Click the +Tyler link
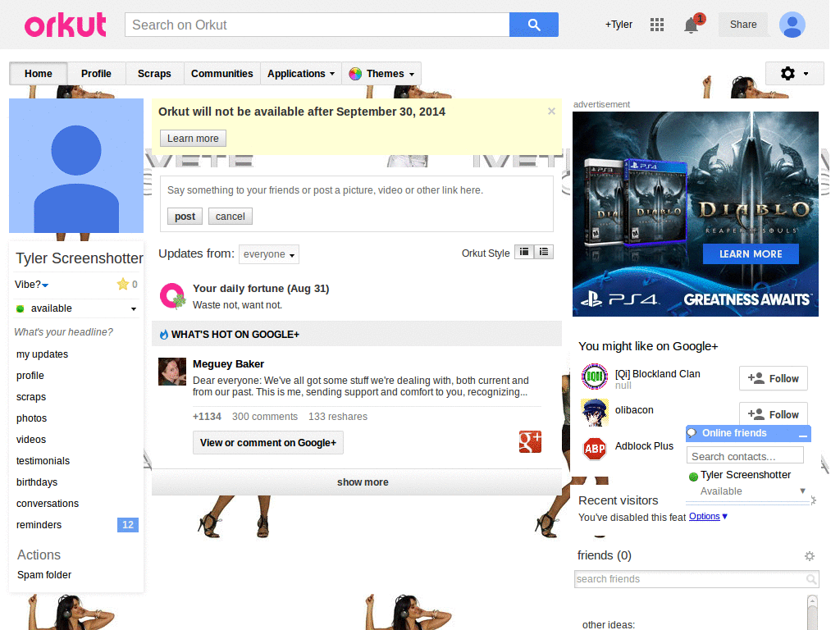The image size is (840, 630). 619,25
